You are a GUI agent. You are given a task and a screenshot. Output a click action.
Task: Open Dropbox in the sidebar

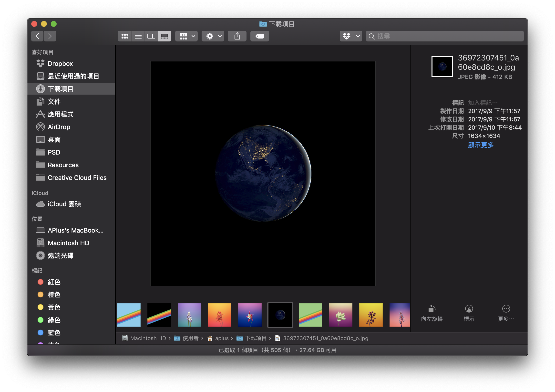tap(71, 64)
